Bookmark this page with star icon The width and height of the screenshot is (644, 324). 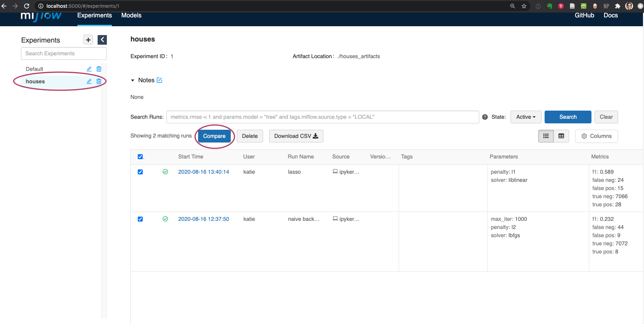point(524,6)
